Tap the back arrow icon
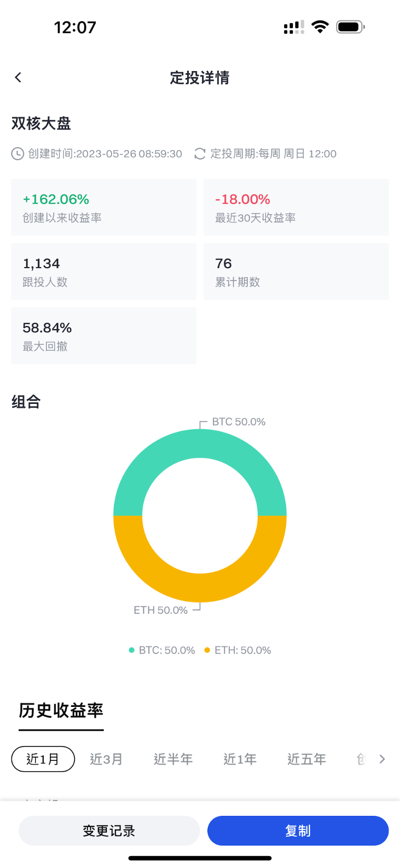The height and width of the screenshot is (868, 400). click(18, 78)
